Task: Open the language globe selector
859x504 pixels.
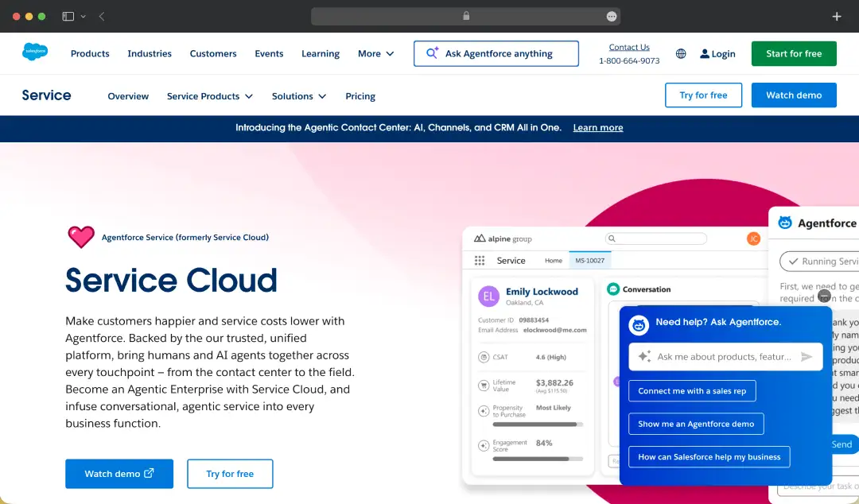Action: pos(681,53)
